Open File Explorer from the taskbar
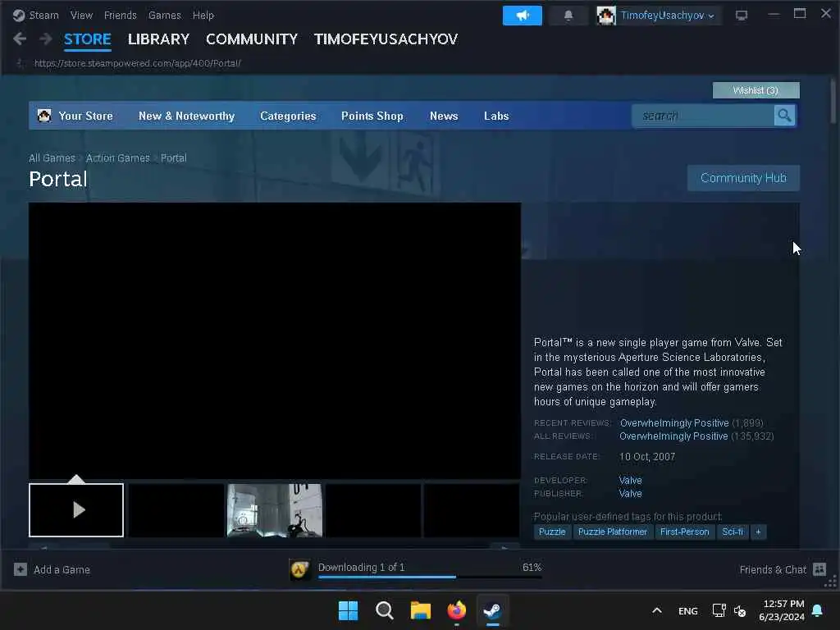 421,610
